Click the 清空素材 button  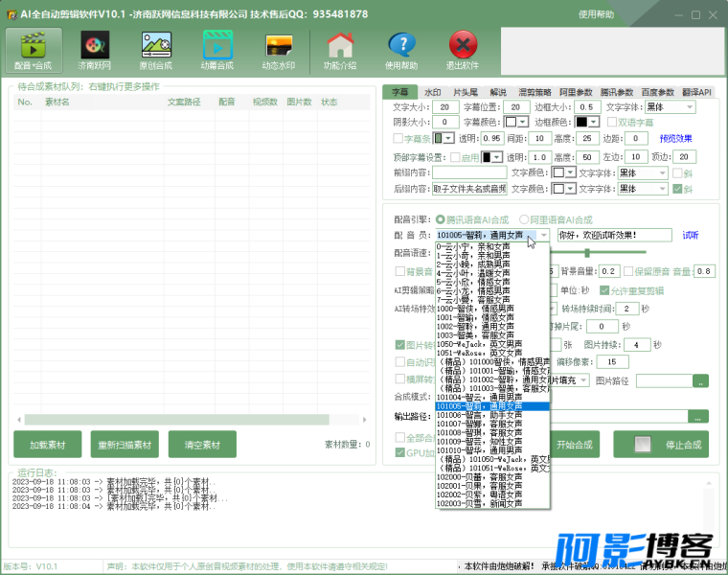[202, 445]
